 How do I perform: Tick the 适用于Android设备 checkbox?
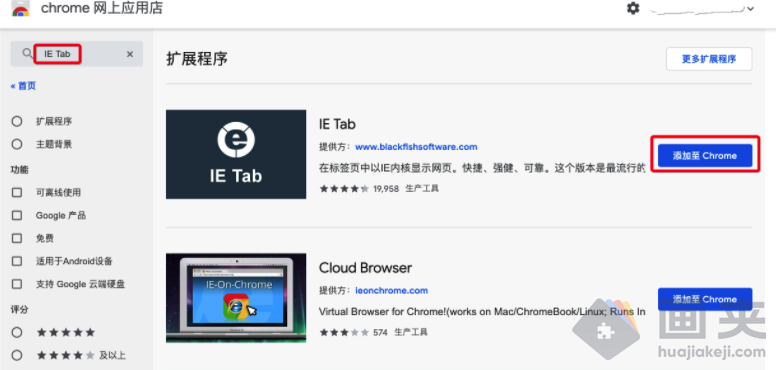[17, 261]
